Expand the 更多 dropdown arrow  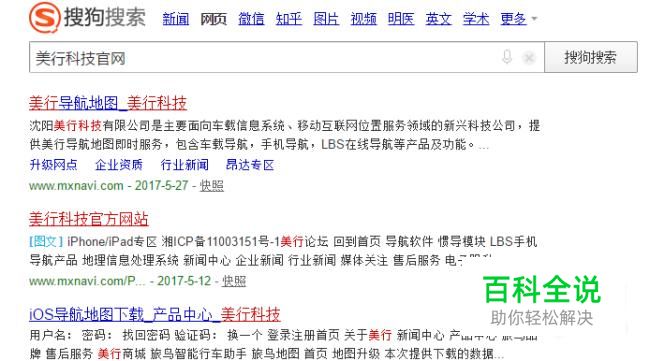pyautogui.click(x=534, y=19)
